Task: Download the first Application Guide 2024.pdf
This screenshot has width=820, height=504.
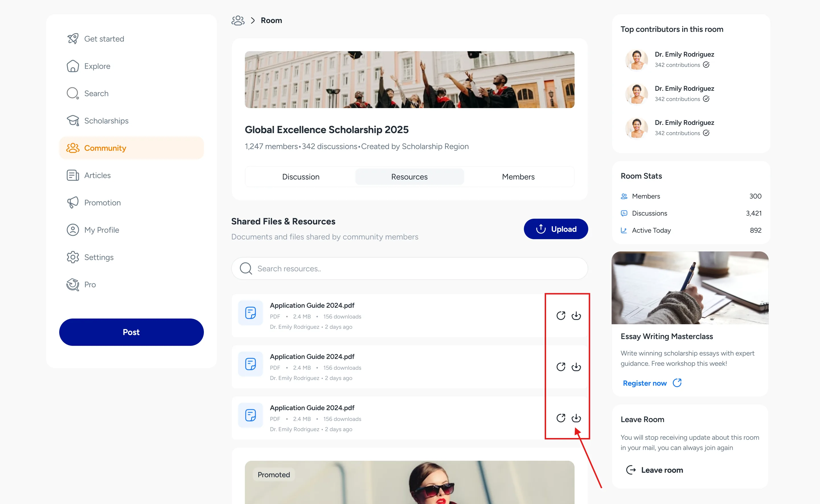Action: pos(576,315)
